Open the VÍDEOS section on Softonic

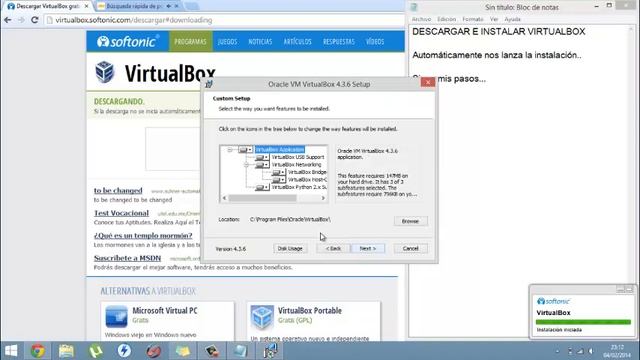pyautogui.click(x=375, y=42)
